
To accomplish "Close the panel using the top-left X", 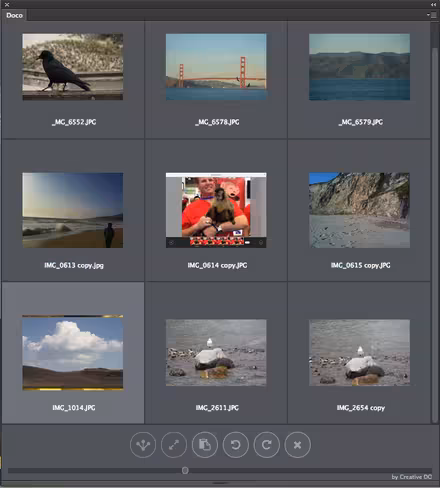I will [7, 4].
